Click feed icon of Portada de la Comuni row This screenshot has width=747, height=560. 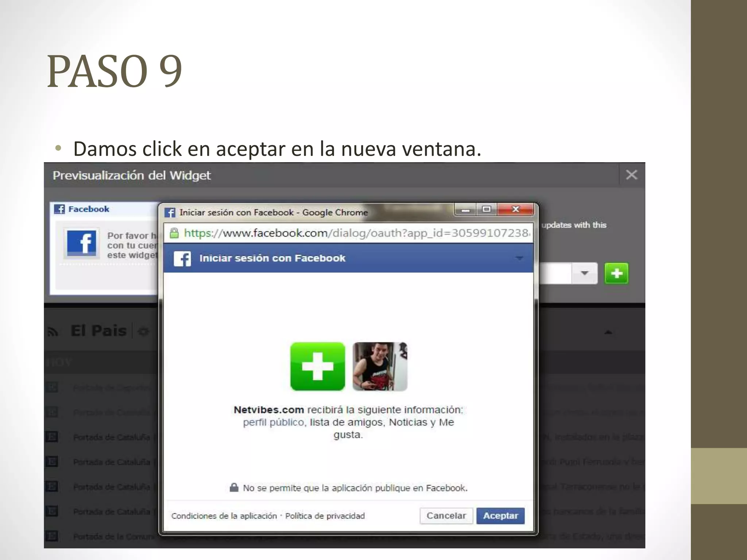[51, 536]
